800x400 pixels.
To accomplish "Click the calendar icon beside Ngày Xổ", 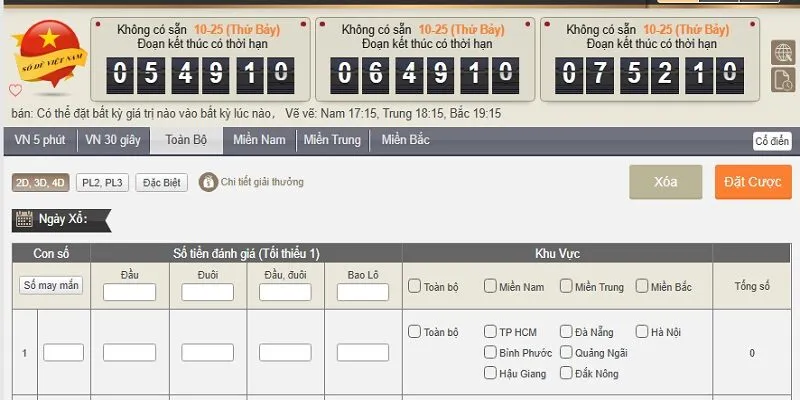I will click(24, 219).
